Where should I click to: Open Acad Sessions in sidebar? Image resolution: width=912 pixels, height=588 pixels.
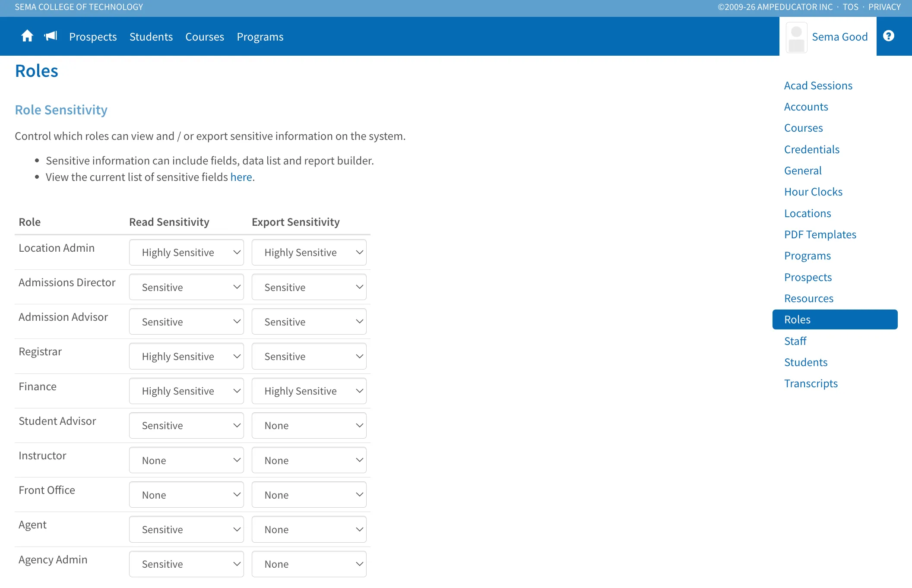(x=818, y=85)
